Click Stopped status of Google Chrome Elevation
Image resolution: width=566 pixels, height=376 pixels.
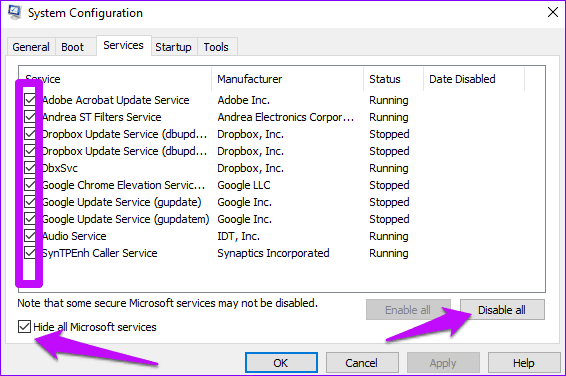coord(389,185)
